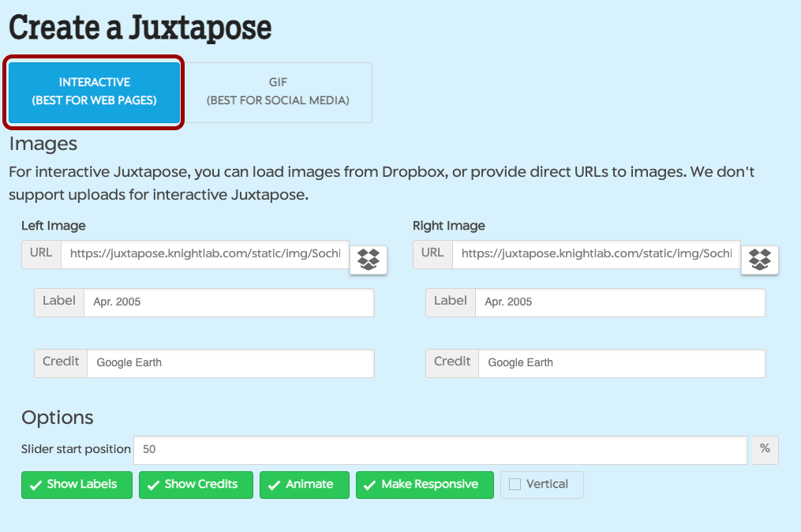Disable the Show Credits option
The image size is (801, 532).
coord(196,485)
